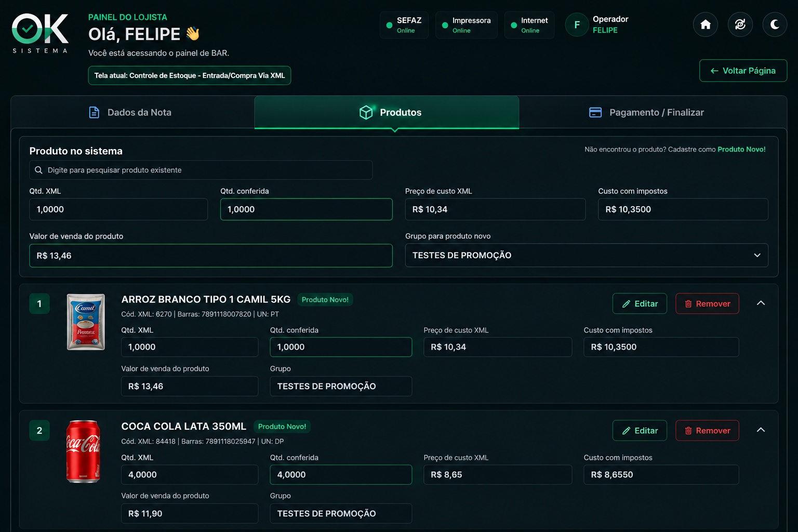This screenshot has height=532, width=798.
Task: Select the Produtos tab
Action: coord(387,112)
